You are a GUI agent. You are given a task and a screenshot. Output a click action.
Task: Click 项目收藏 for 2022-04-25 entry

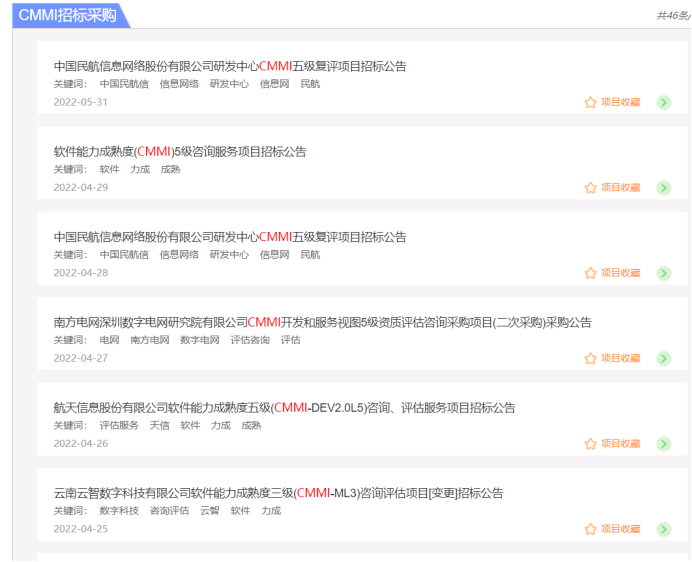point(621,528)
